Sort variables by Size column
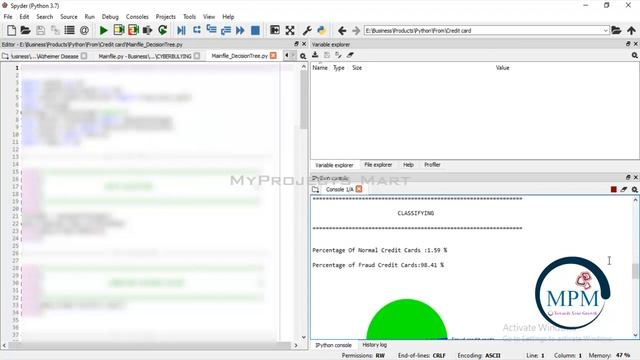Image resolution: width=640 pixels, height=360 pixels. (357, 68)
